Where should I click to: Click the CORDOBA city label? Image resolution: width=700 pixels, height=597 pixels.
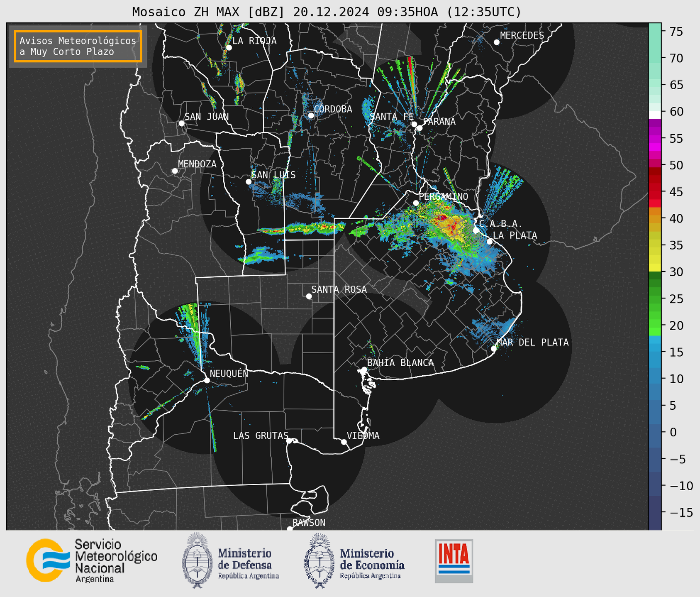(333, 109)
